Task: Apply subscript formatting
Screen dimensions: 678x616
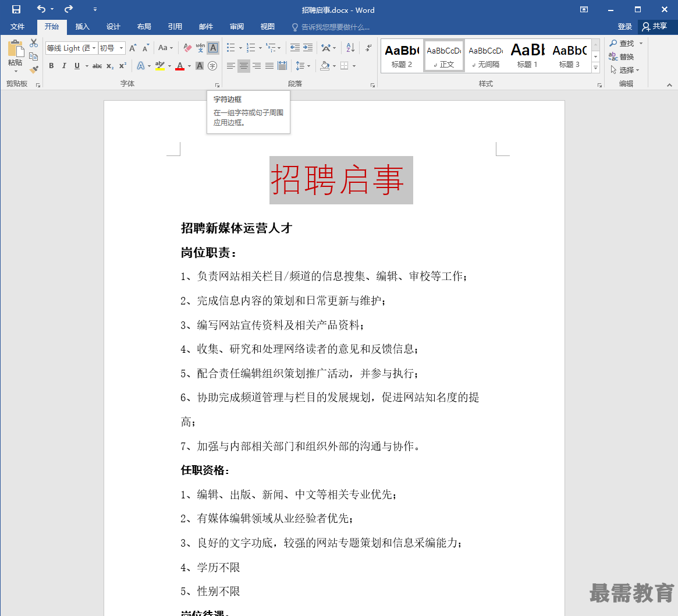Action: tap(110, 66)
